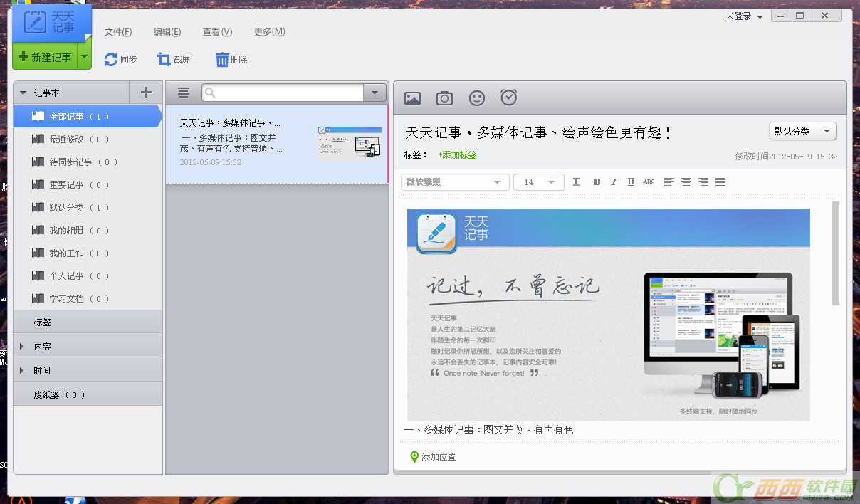Click the 截屏 screenshot tool

(x=174, y=60)
